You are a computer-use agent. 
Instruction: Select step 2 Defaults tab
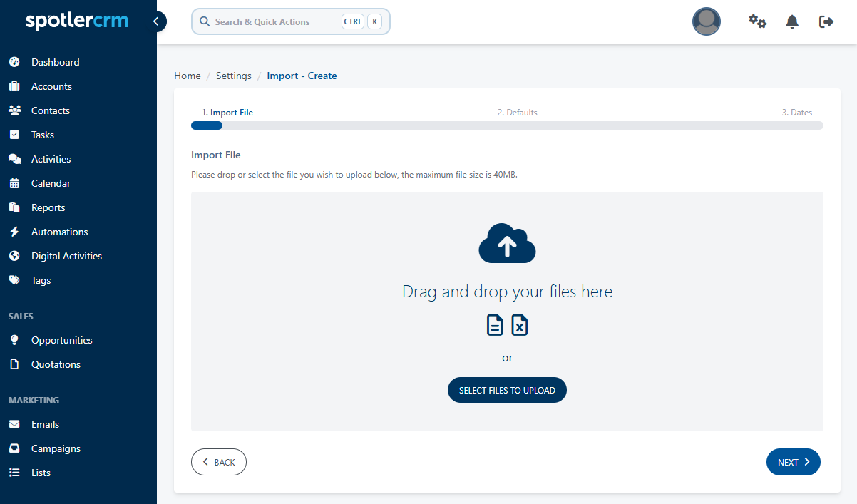pyautogui.click(x=518, y=113)
